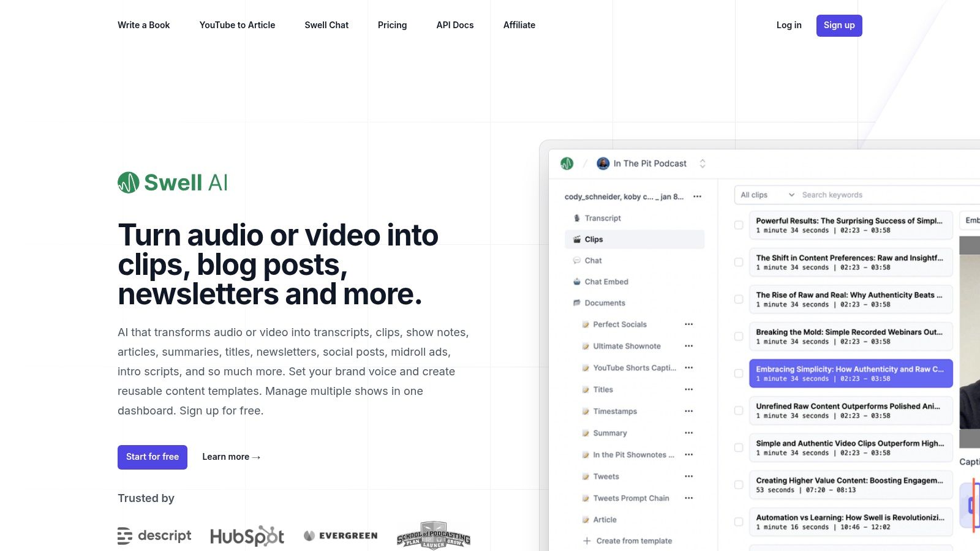Open the Perfect Socials document

pos(620,324)
